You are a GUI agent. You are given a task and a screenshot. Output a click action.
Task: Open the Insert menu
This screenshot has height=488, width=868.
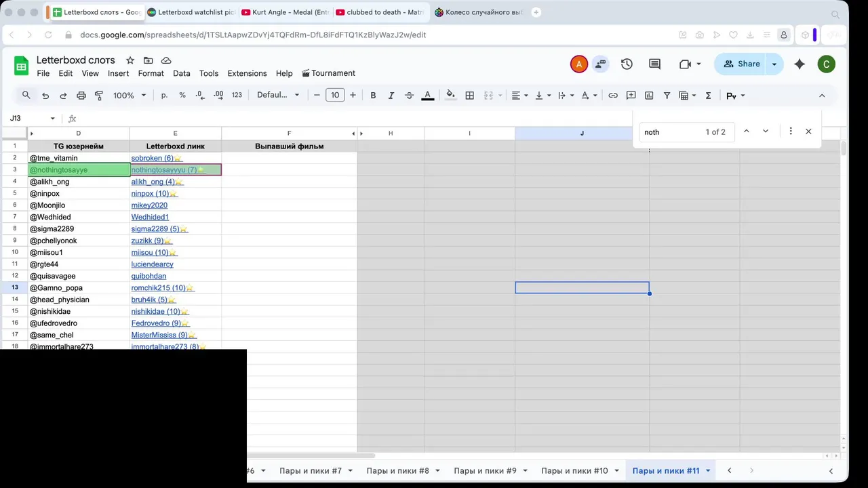[x=118, y=73]
